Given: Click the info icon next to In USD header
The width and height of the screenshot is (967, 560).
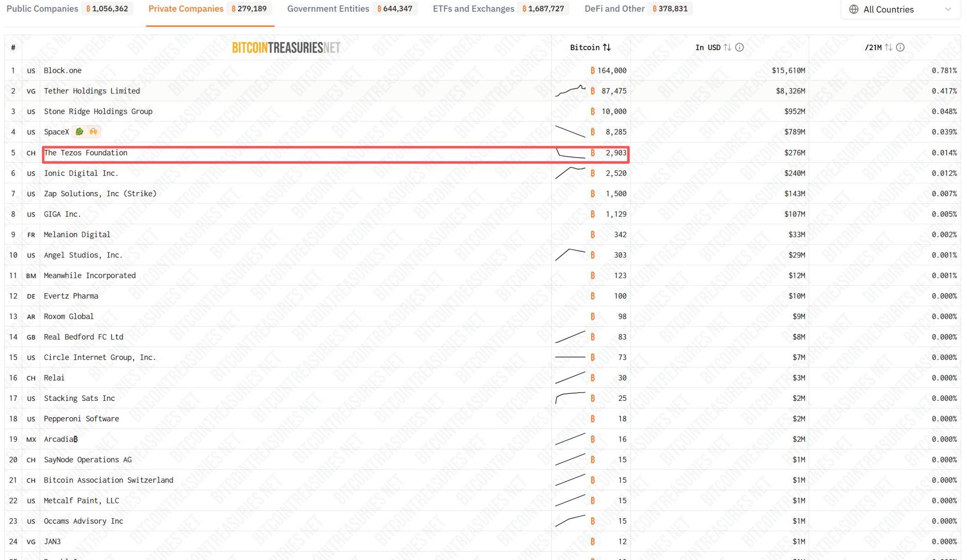Looking at the screenshot, I should point(740,47).
